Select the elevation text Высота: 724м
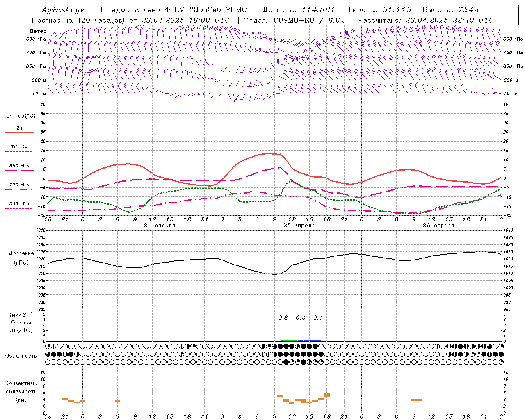The height and width of the screenshot is (420, 525). (x=450, y=10)
